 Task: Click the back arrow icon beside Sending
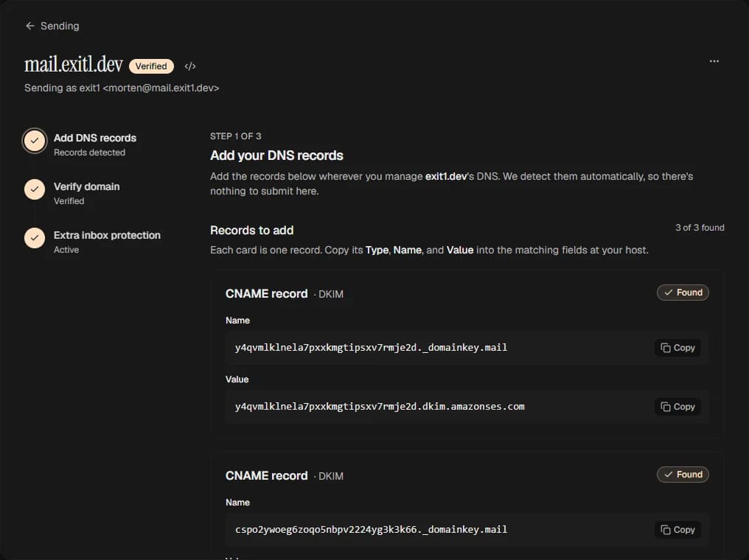pos(30,26)
